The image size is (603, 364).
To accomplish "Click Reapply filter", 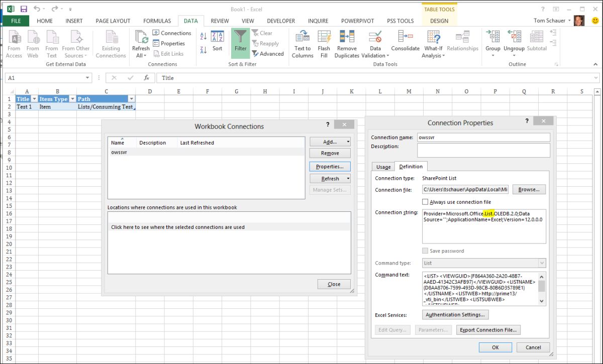I will click(x=265, y=44).
